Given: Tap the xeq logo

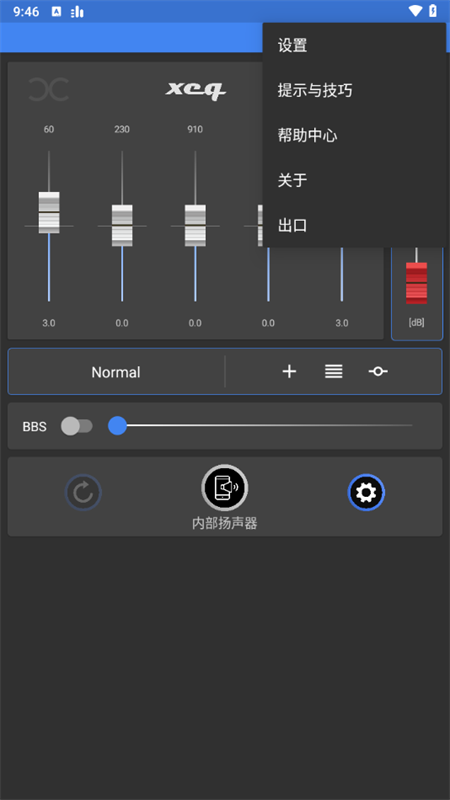Looking at the screenshot, I should coord(195,90).
